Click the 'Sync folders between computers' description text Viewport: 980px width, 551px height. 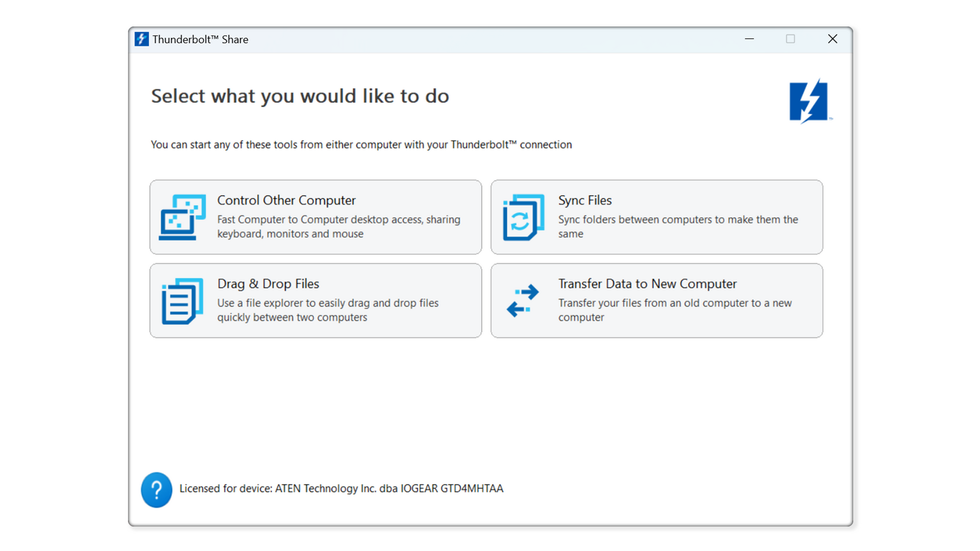click(678, 226)
